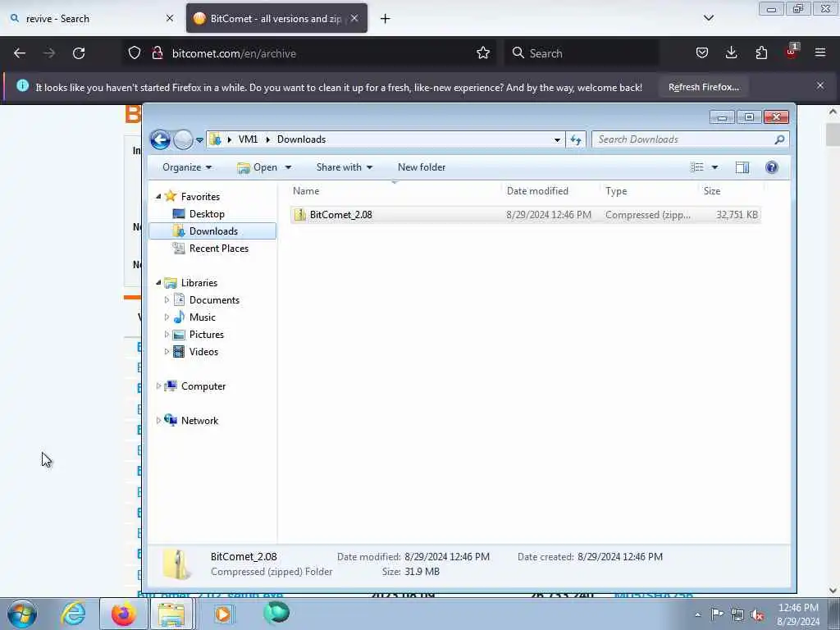The width and height of the screenshot is (840, 630).
Task: Click Open in Explorer toolbar
Action: [x=258, y=167]
